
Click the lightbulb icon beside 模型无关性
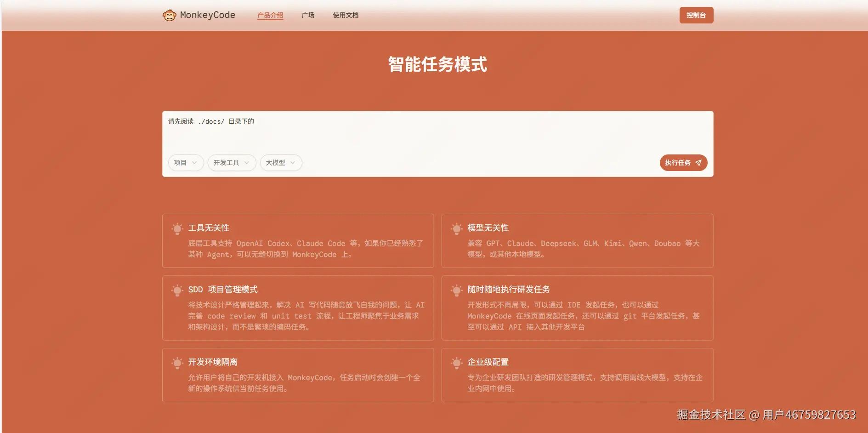click(x=457, y=228)
